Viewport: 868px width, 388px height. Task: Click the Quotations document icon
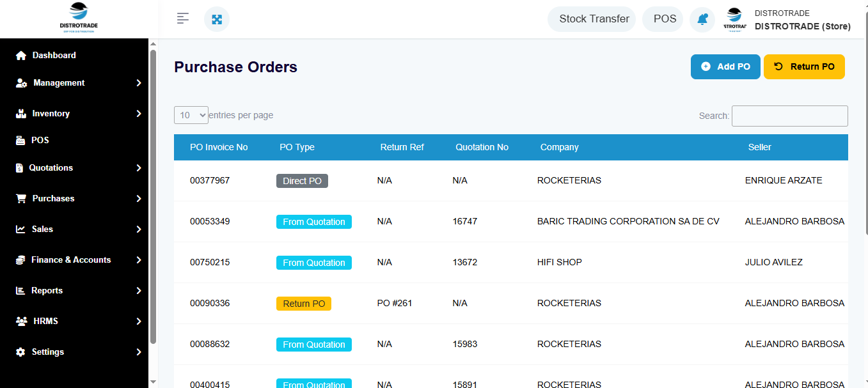tap(19, 168)
